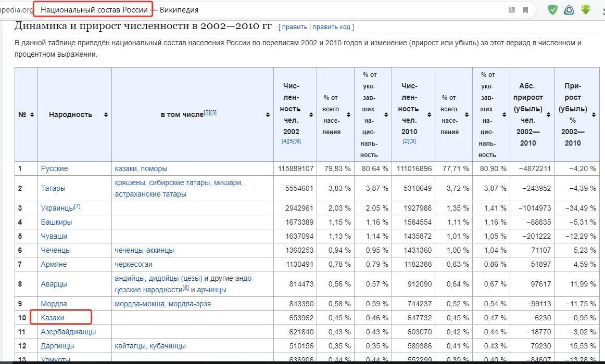
Task: Open the сибирские татары link
Action: pyautogui.click(x=180, y=183)
